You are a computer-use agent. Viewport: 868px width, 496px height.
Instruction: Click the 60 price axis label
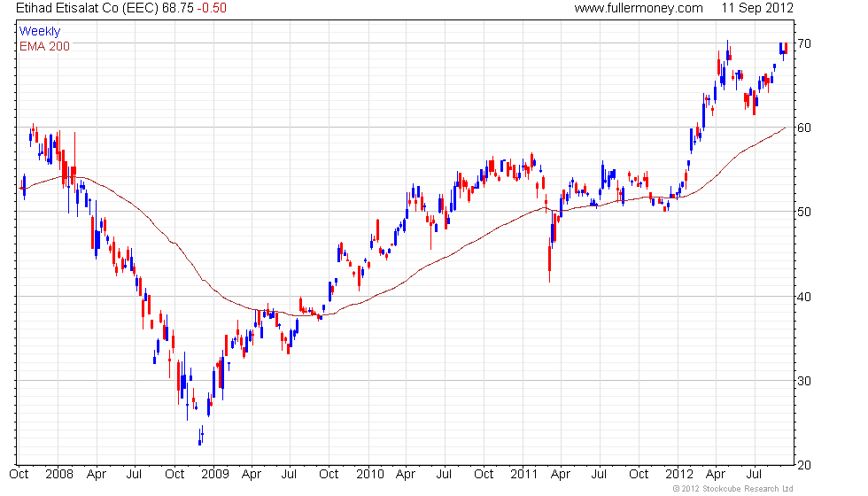point(804,128)
